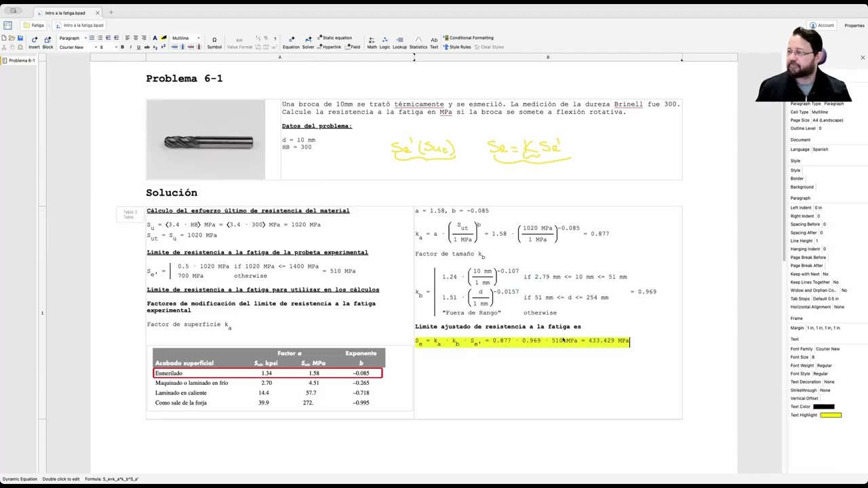
Task: Click the bulleted list icon
Action: tap(92, 38)
